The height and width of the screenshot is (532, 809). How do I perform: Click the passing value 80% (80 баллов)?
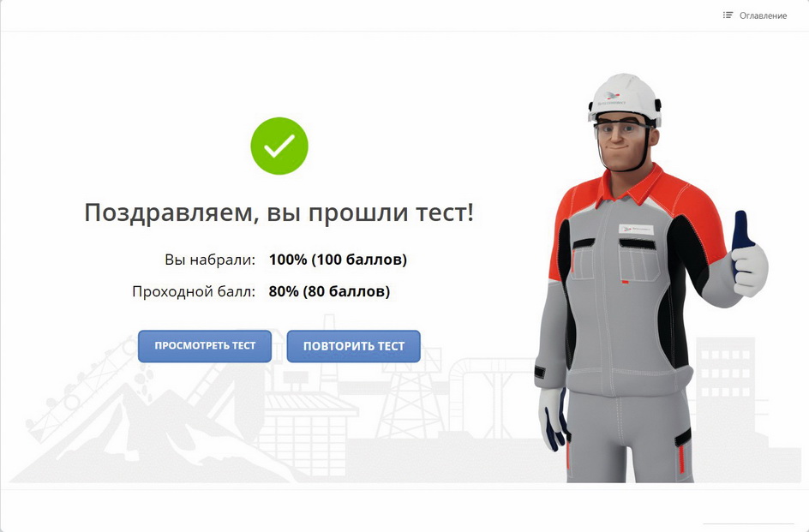tap(329, 291)
